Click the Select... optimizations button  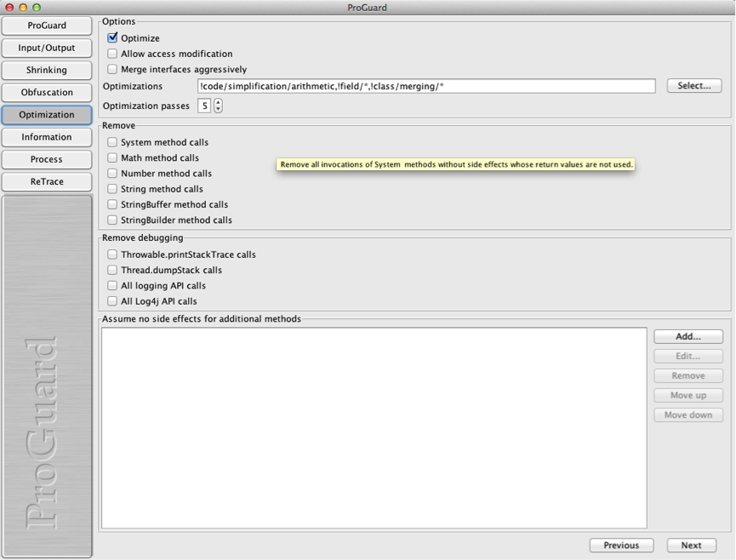click(693, 85)
